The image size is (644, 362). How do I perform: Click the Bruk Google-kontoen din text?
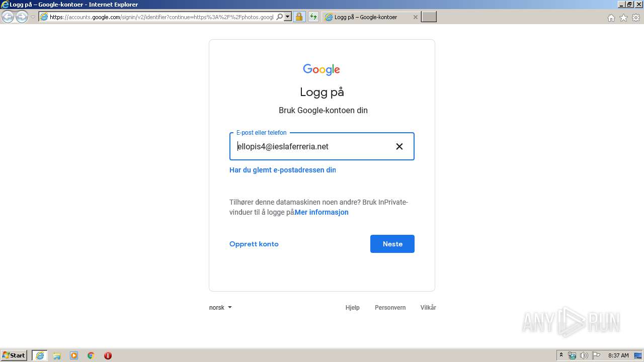pyautogui.click(x=323, y=110)
